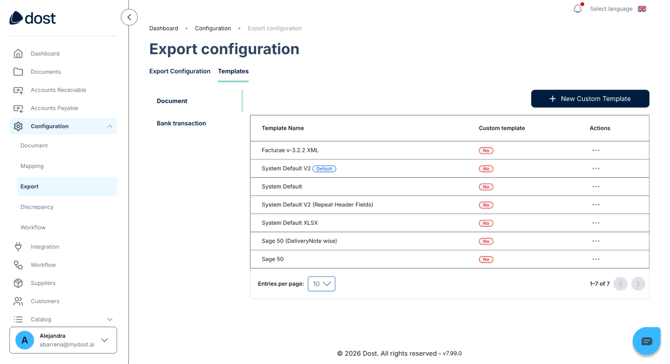Click the No badge for Facturae row

pyautogui.click(x=486, y=150)
